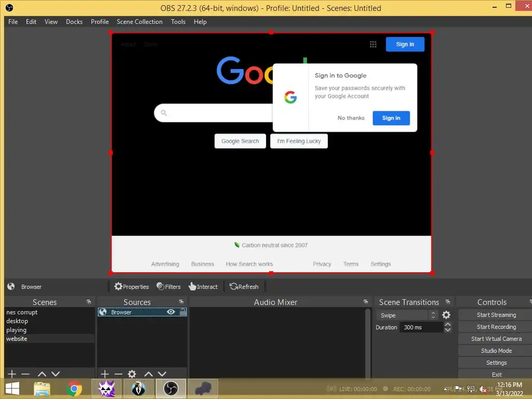Remove the selected source with minus icon
This screenshot has height=399, width=532.
point(118,374)
